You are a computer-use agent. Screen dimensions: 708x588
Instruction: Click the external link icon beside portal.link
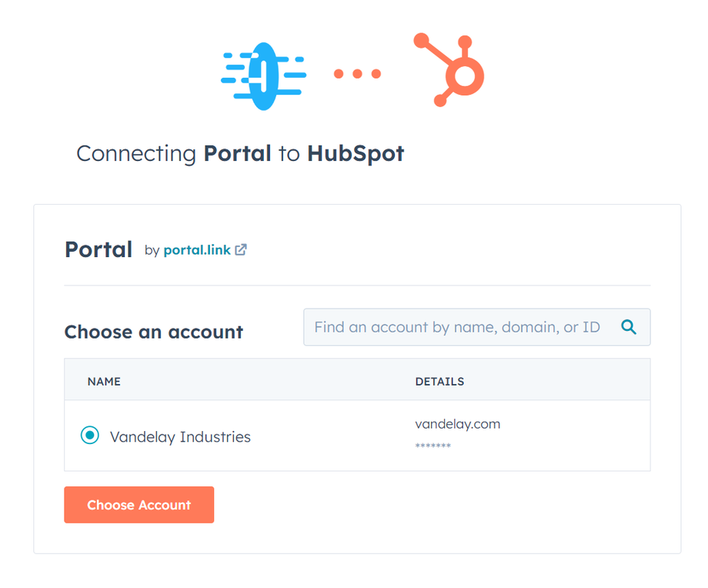[x=241, y=250]
